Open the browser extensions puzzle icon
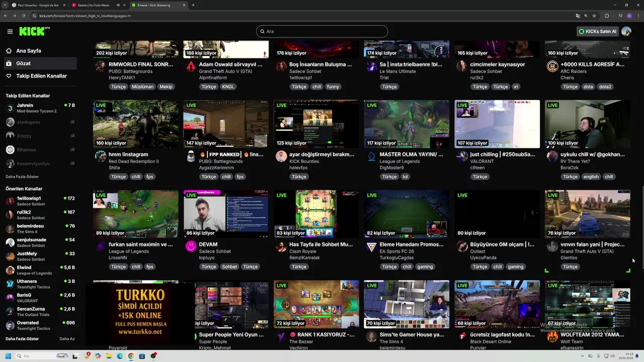The width and height of the screenshot is (644, 362). [607, 16]
